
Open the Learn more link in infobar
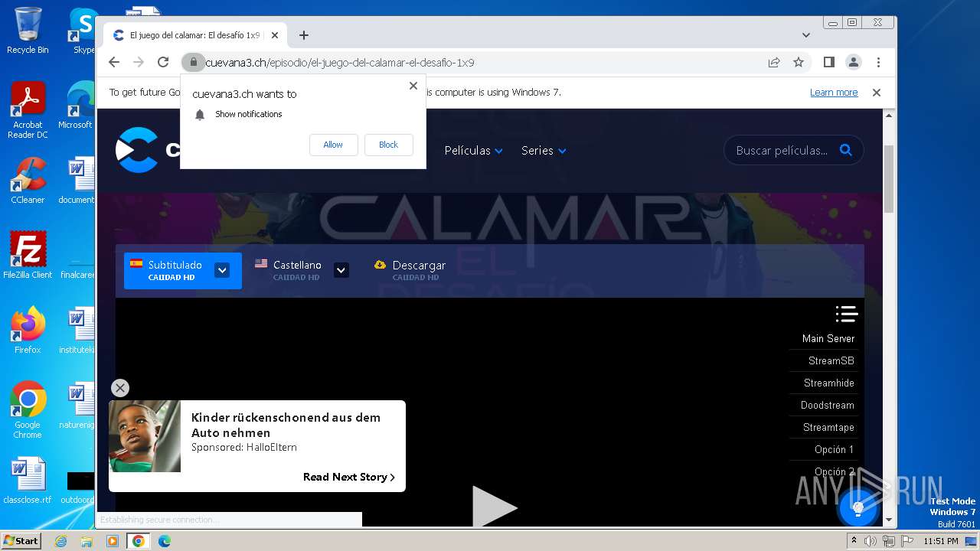pos(834,93)
